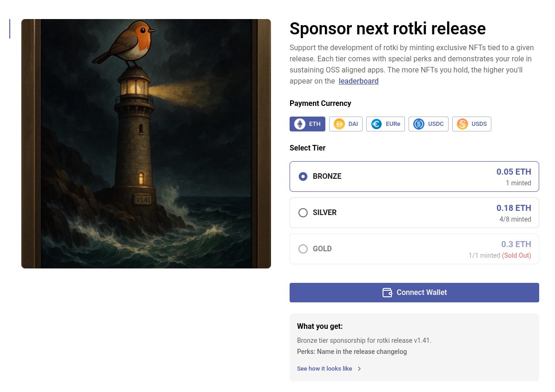Select the SILVER tier radio button
The image size is (555, 392).
pos(303,213)
